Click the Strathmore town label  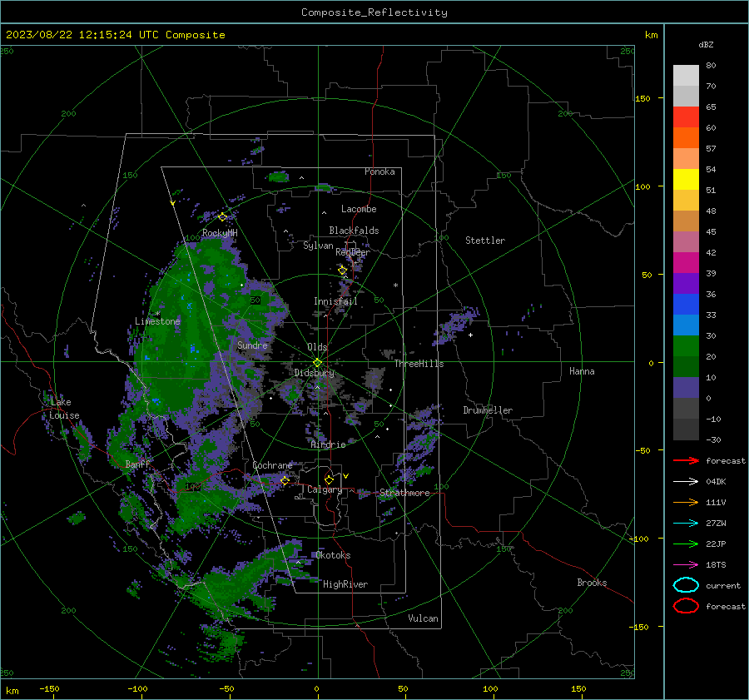coord(404,493)
